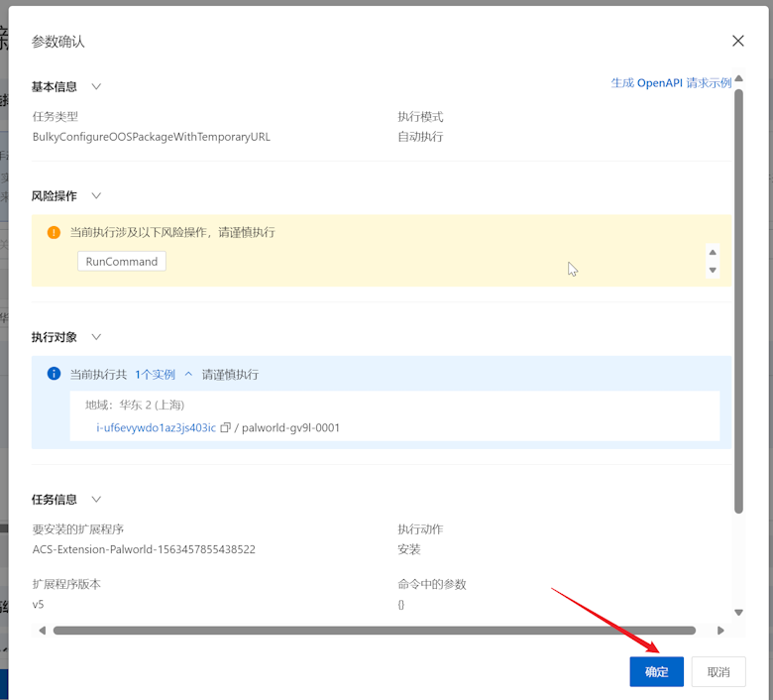Viewport: 773px width, 700px height.
Task: Click the ACS-Extension-Palworld-1563457855438522 value
Action: pyautogui.click(x=144, y=549)
